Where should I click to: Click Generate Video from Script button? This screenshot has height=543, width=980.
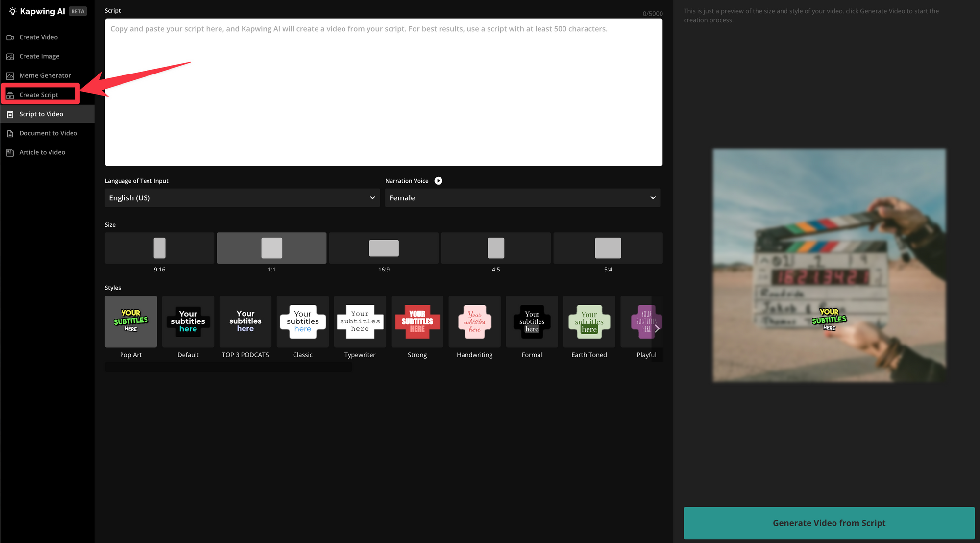[x=829, y=523]
